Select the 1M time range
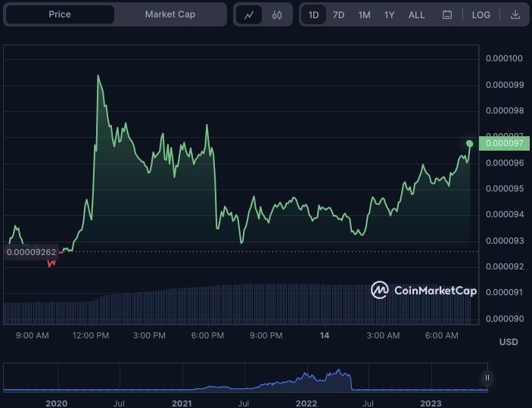 coord(365,15)
